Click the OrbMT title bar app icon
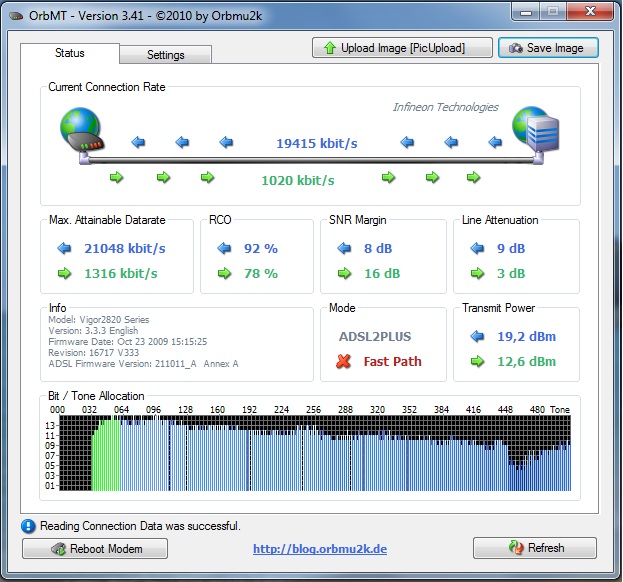The height and width of the screenshot is (582, 623). point(16,16)
